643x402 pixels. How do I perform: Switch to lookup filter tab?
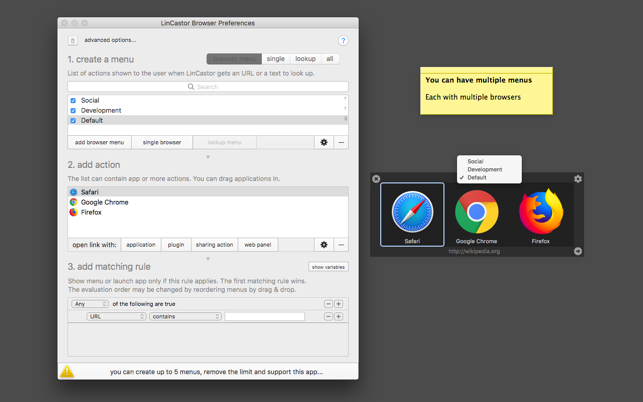(306, 59)
